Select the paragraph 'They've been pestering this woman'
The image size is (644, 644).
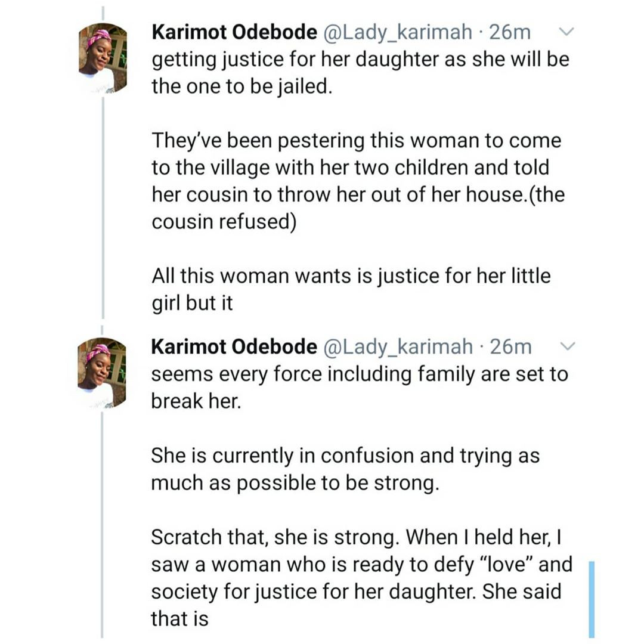(358, 181)
